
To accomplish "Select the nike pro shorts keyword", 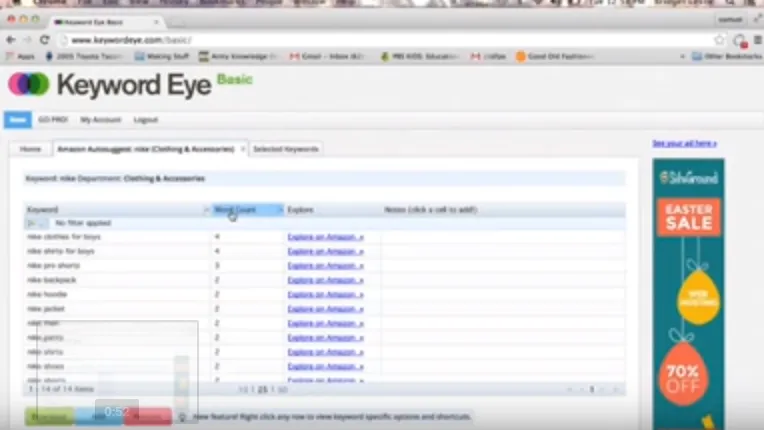I will pyautogui.click(x=53, y=266).
